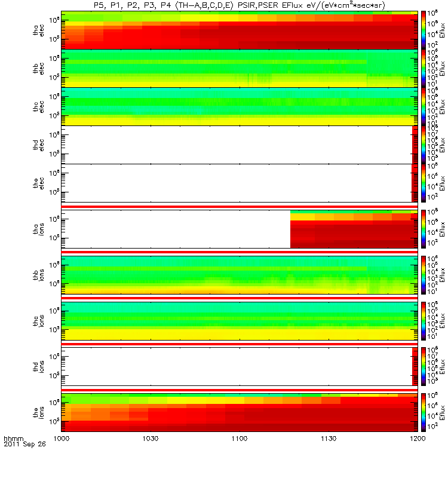Click the 1000 time axis label
Image resolution: width=448 pixels, height=478 pixels.
coord(62,439)
